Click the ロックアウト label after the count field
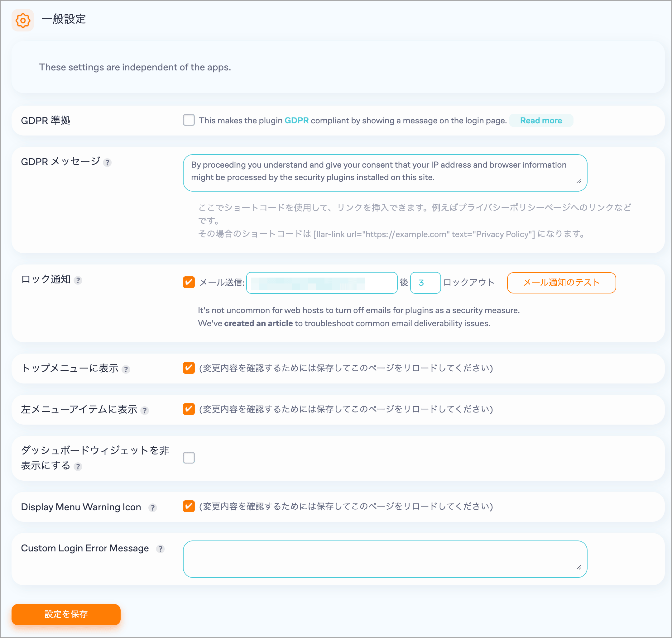The width and height of the screenshot is (672, 638). [469, 283]
